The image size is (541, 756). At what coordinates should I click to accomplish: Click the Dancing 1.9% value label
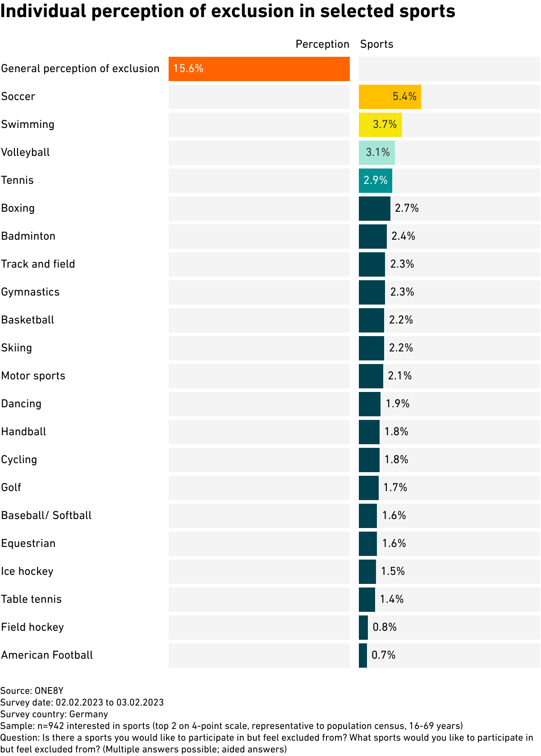point(397,404)
